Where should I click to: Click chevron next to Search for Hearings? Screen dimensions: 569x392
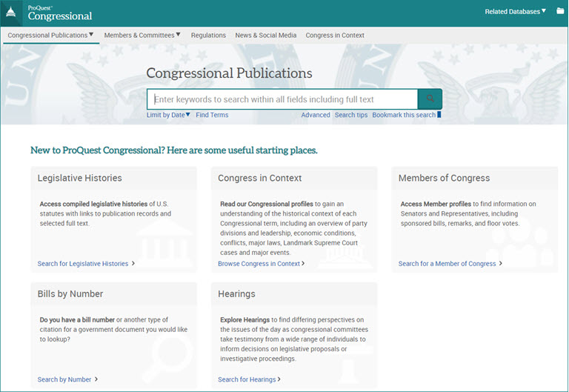[x=279, y=379]
